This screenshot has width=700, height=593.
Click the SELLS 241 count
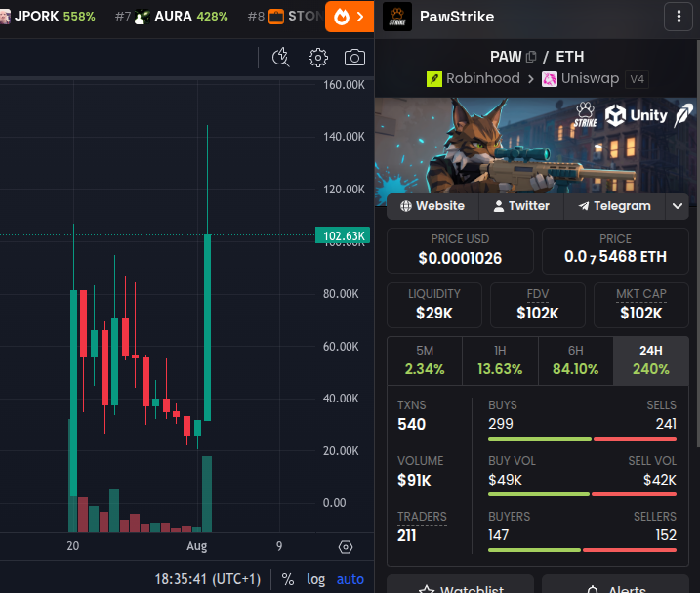point(666,424)
